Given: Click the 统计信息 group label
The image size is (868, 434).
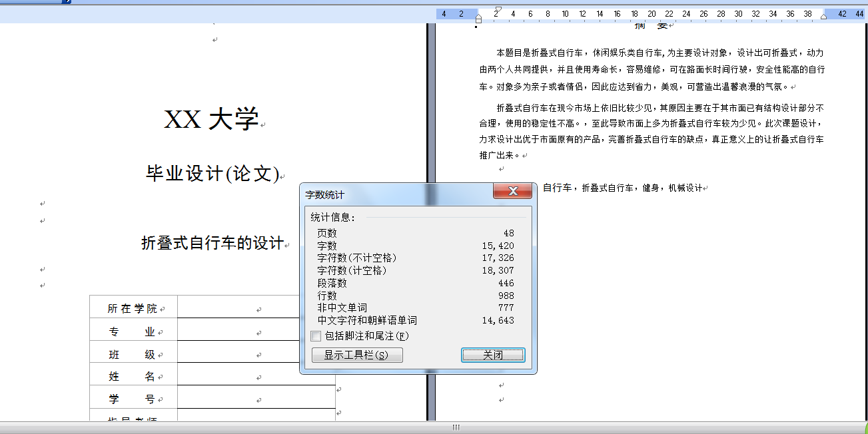Looking at the screenshot, I should 334,217.
